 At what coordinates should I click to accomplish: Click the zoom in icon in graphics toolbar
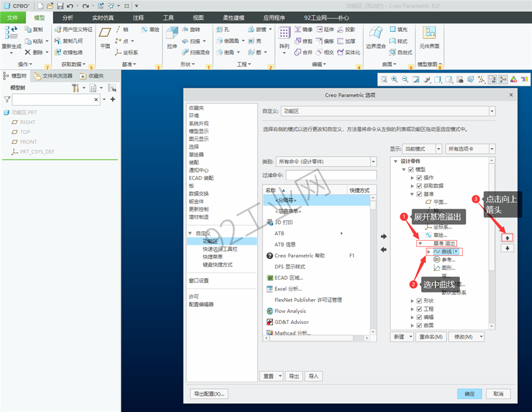pyautogui.click(x=394, y=79)
